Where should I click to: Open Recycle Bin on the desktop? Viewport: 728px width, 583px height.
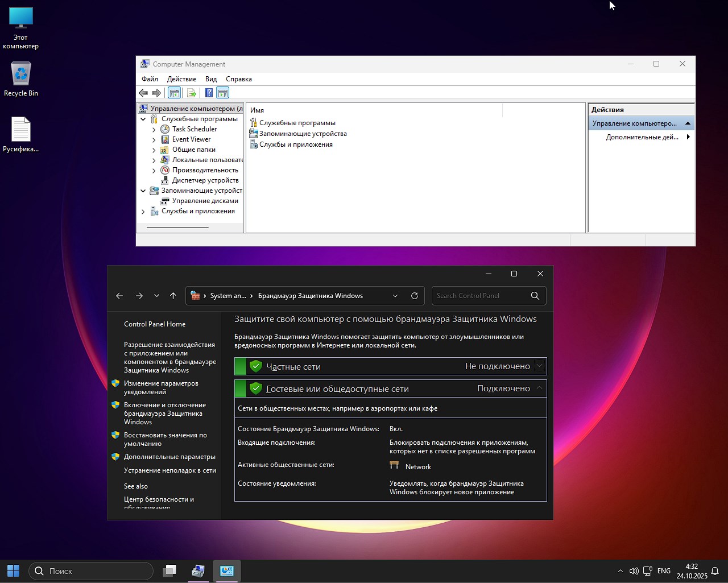click(21, 79)
